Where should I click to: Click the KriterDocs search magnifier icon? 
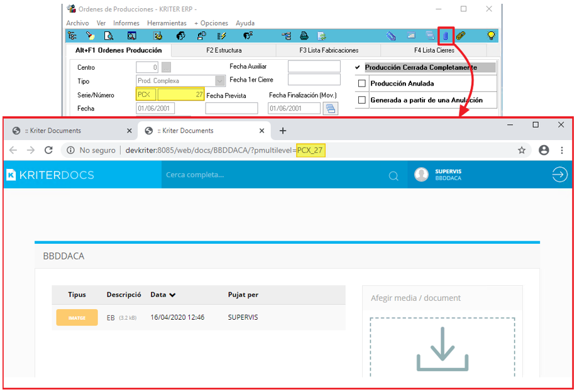(393, 176)
